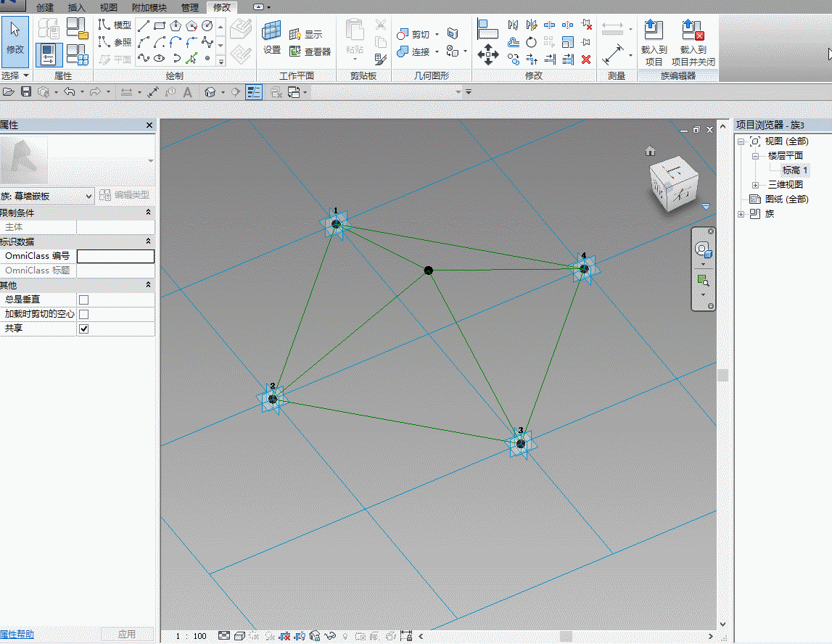Click the Move tool in Modify panel
This screenshot has height=644, width=832.
tap(487, 54)
